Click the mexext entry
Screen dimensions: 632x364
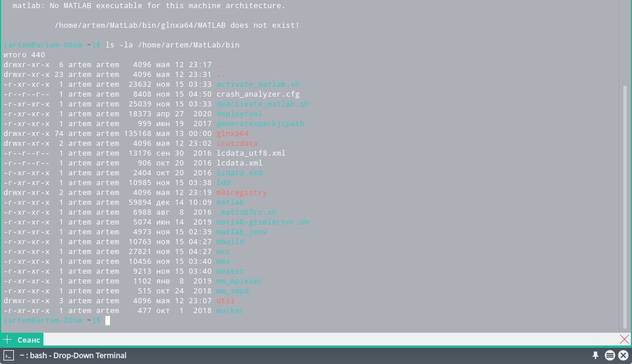[x=230, y=271]
